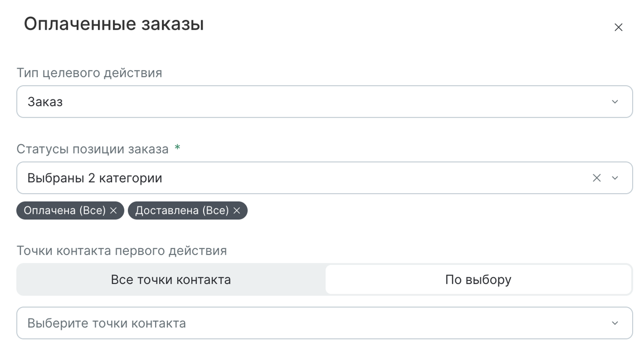Click the Тип целевого действия label

[90, 73]
